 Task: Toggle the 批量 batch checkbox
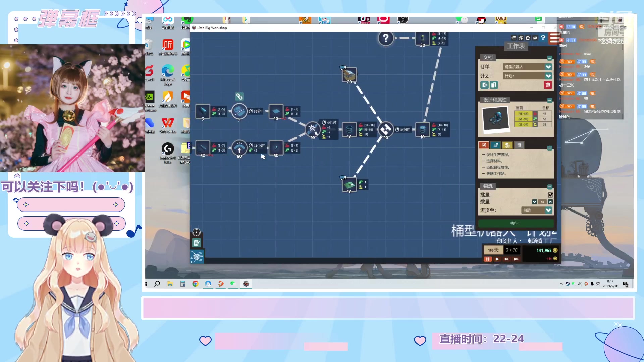(550, 195)
